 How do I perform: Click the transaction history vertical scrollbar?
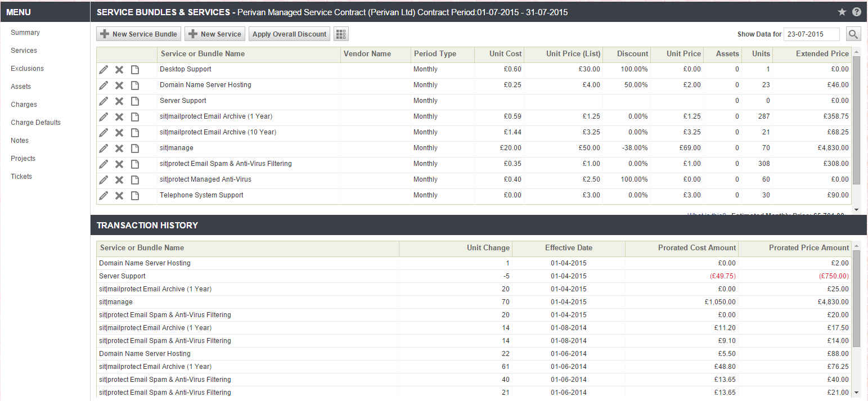click(x=856, y=299)
